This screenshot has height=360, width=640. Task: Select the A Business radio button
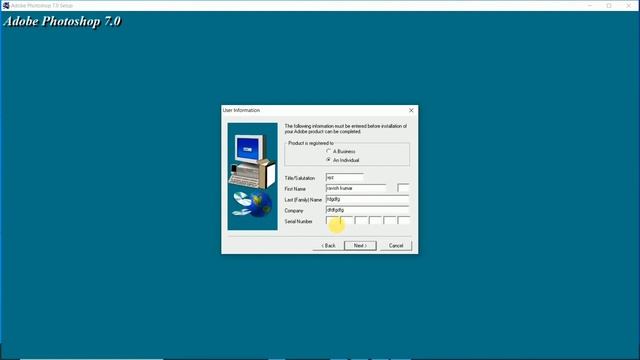[x=329, y=151]
